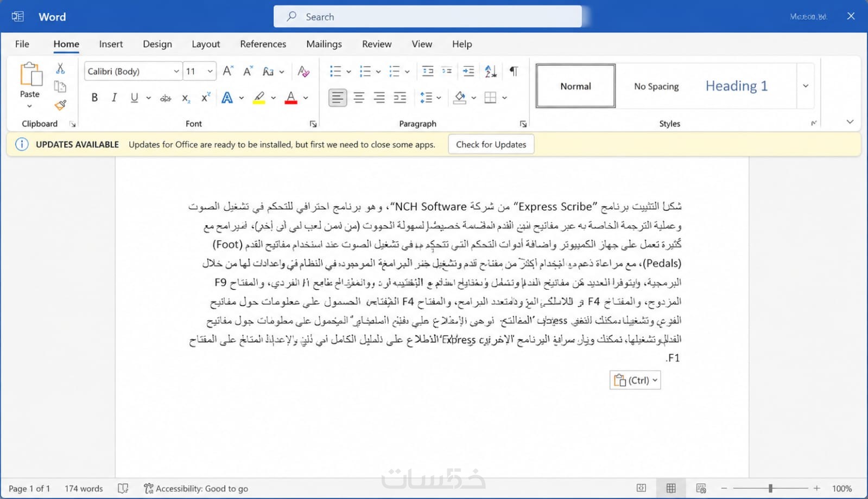This screenshot has height=499, width=868.
Task: Switch to the Insert tab
Action: [111, 44]
